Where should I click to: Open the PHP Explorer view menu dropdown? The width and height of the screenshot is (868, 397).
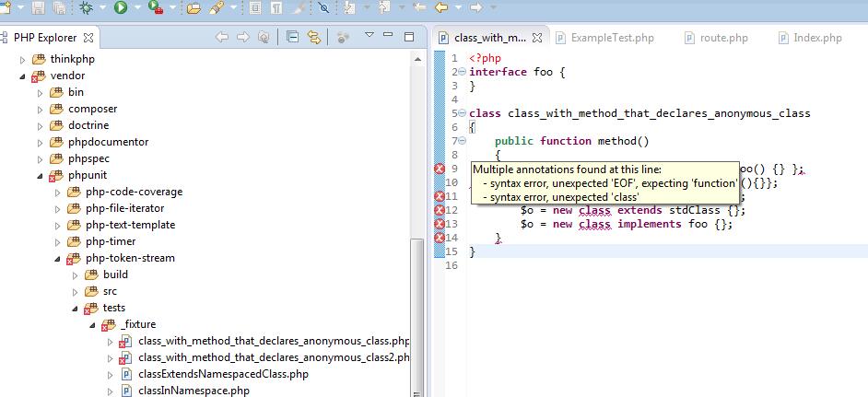coord(368,37)
